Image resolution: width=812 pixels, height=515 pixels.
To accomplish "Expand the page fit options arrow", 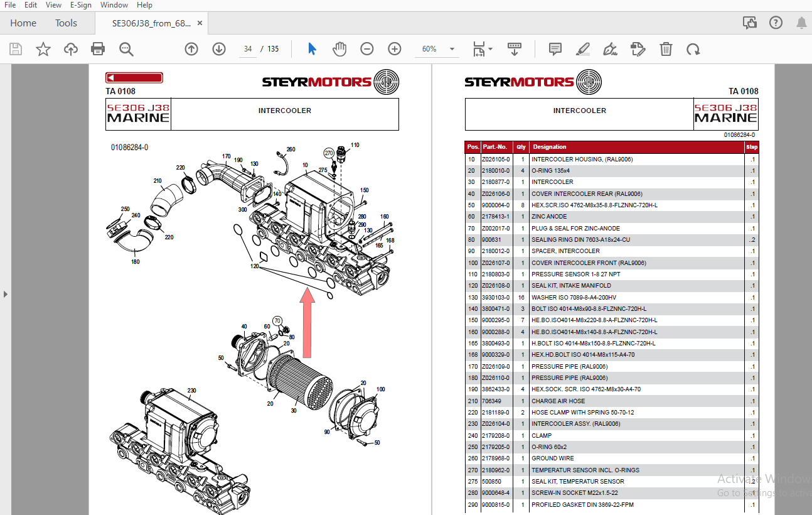I will 491,49.
